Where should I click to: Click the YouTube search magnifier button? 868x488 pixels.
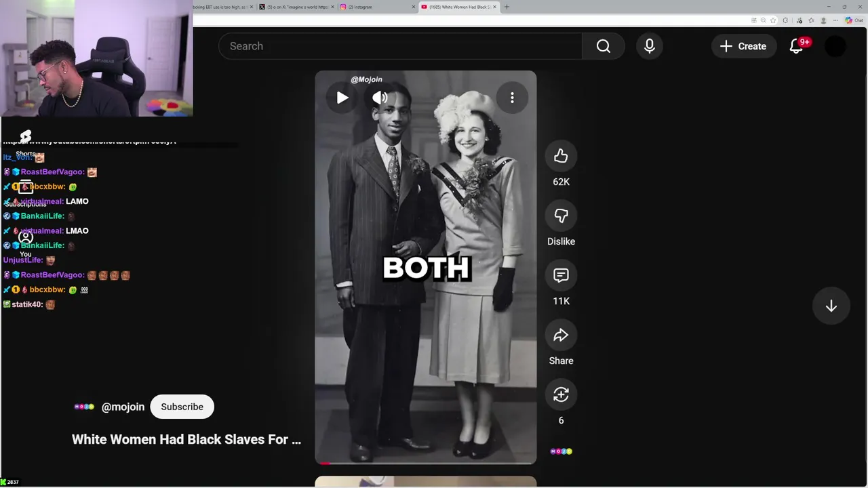[x=604, y=46]
